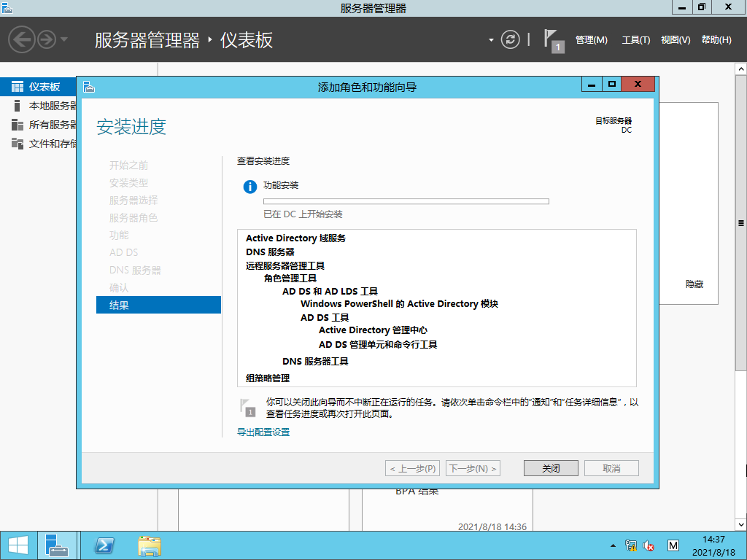Click the notification flag icon in wizard note
The width and height of the screenshot is (747, 560).
tap(248, 408)
